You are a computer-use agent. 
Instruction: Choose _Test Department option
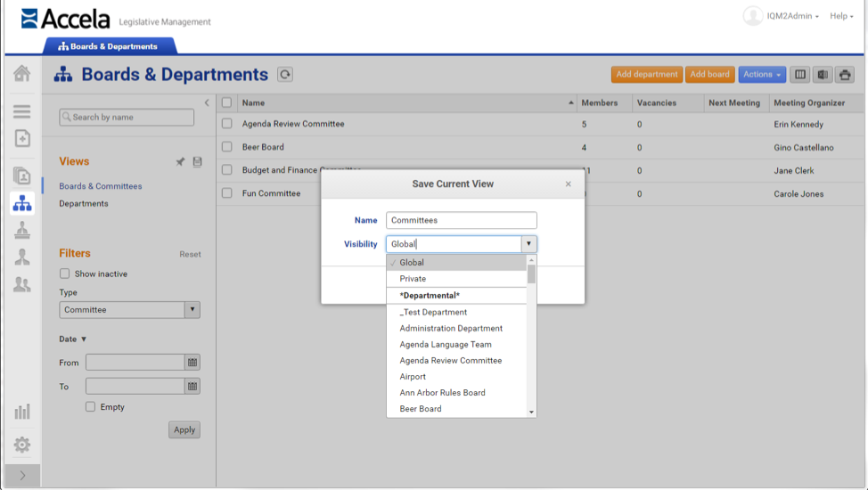point(456,312)
